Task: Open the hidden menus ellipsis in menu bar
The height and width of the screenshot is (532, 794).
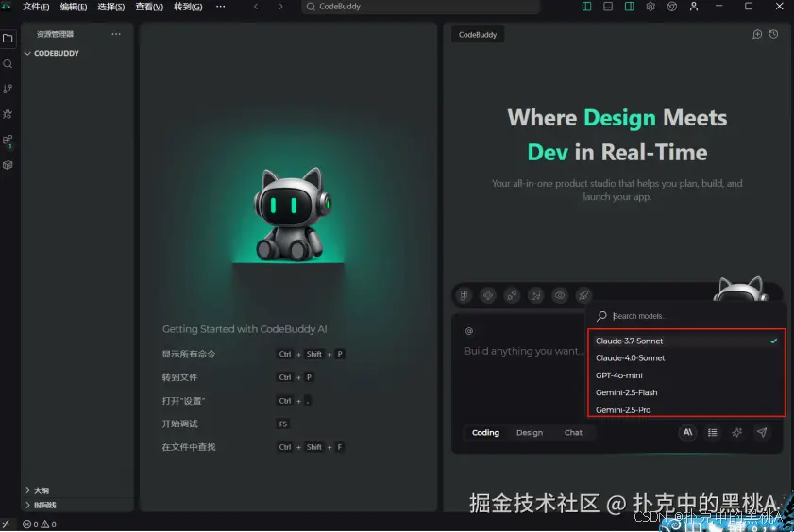Action: click(221, 7)
